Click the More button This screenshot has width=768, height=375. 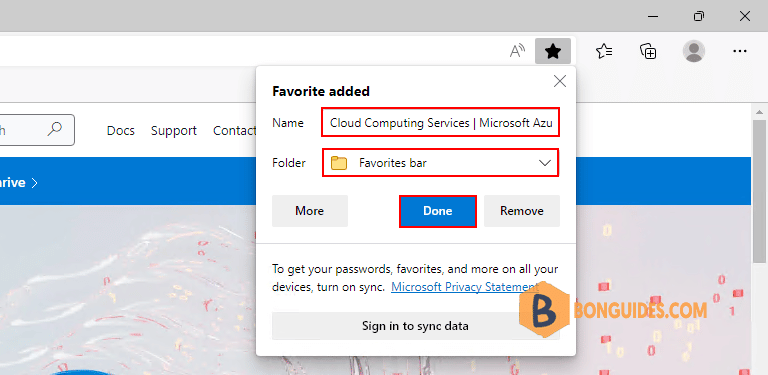(x=310, y=211)
